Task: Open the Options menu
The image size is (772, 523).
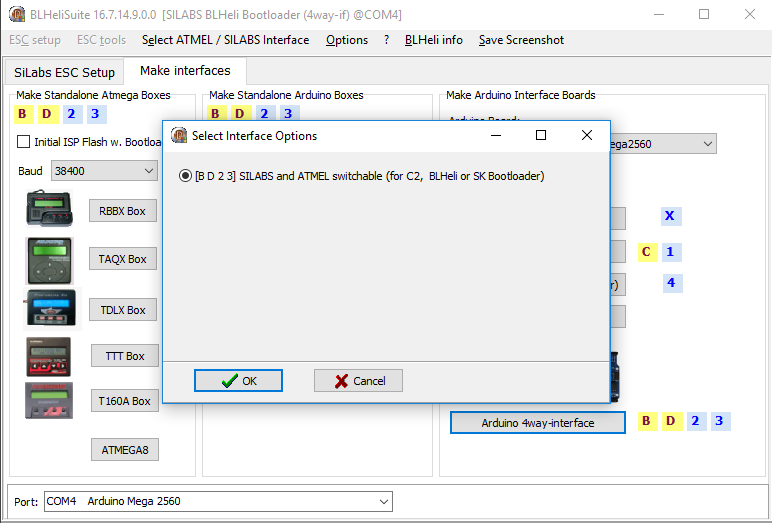Action: coord(347,40)
